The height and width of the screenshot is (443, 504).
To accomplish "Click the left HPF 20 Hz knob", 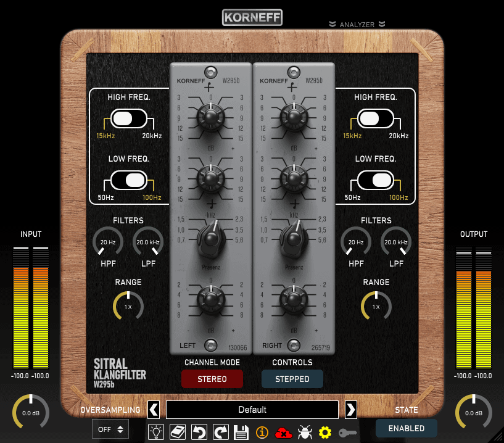I will pyautogui.click(x=108, y=242).
